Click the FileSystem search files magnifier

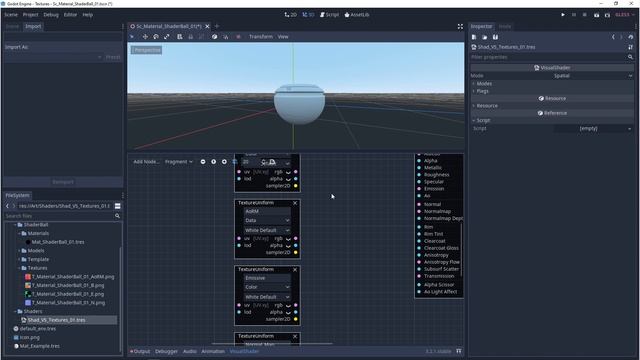click(117, 216)
